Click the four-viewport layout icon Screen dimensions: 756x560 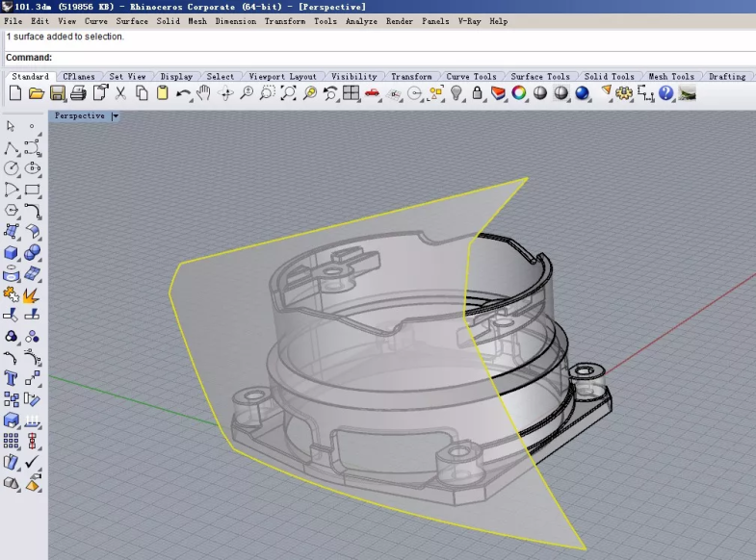352,93
